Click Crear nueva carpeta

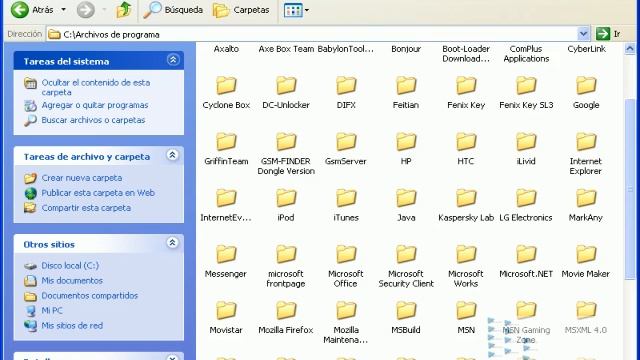click(x=73, y=178)
